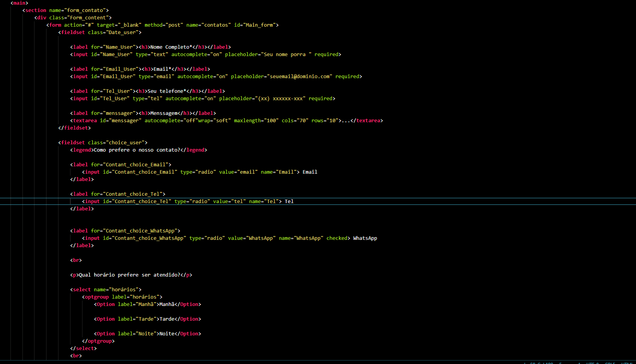The image size is (636, 364).
Task: Click the fieldset class="Date_user" line
Action: pos(100,32)
